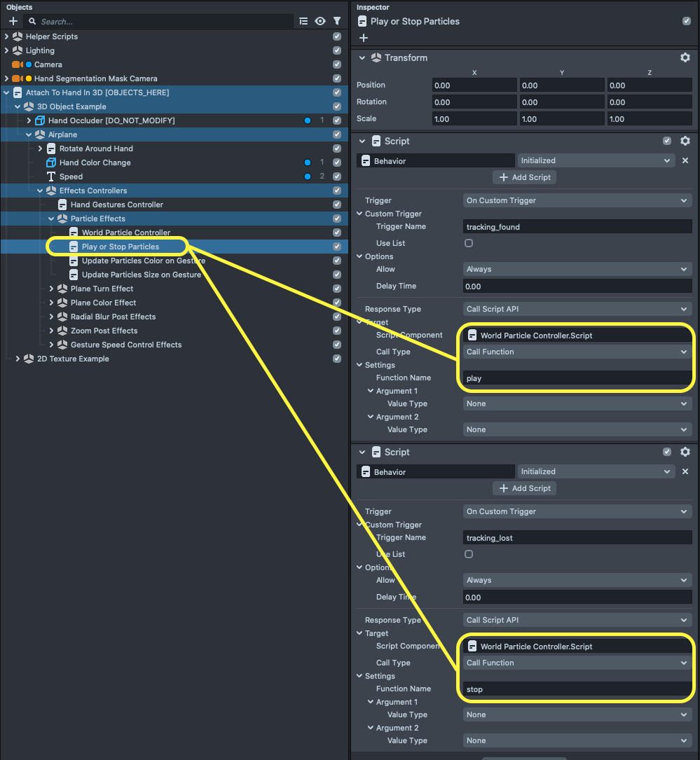Enable Use List checkbox under tracking_found trigger
Viewport: 700px width, 760px height.
point(469,243)
